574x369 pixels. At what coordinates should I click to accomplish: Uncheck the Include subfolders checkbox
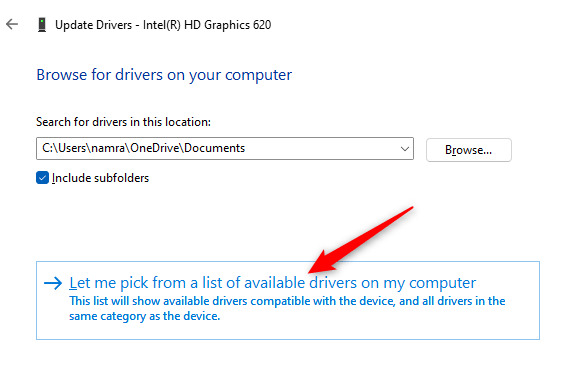pos(42,178)
